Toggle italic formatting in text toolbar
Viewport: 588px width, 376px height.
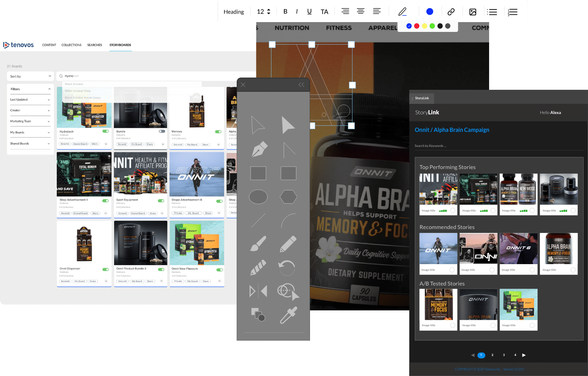pyautogui.click(x=297, y=12)
